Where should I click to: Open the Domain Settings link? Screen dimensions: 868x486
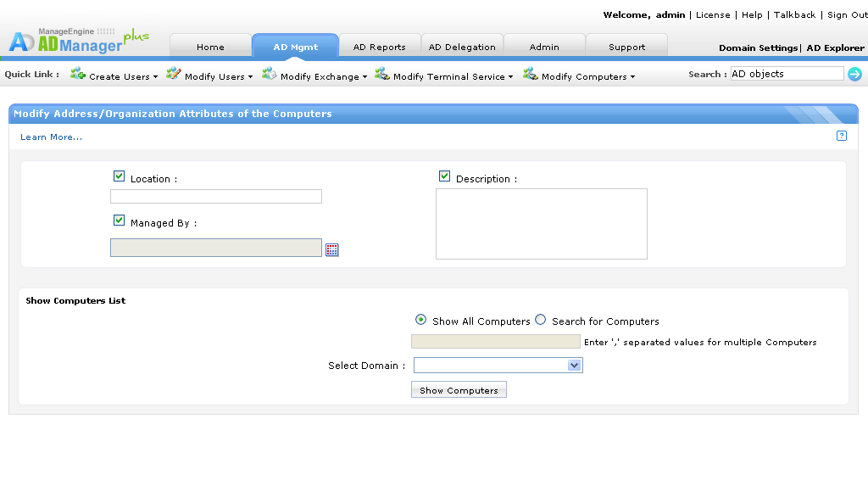tap(758, 48)
